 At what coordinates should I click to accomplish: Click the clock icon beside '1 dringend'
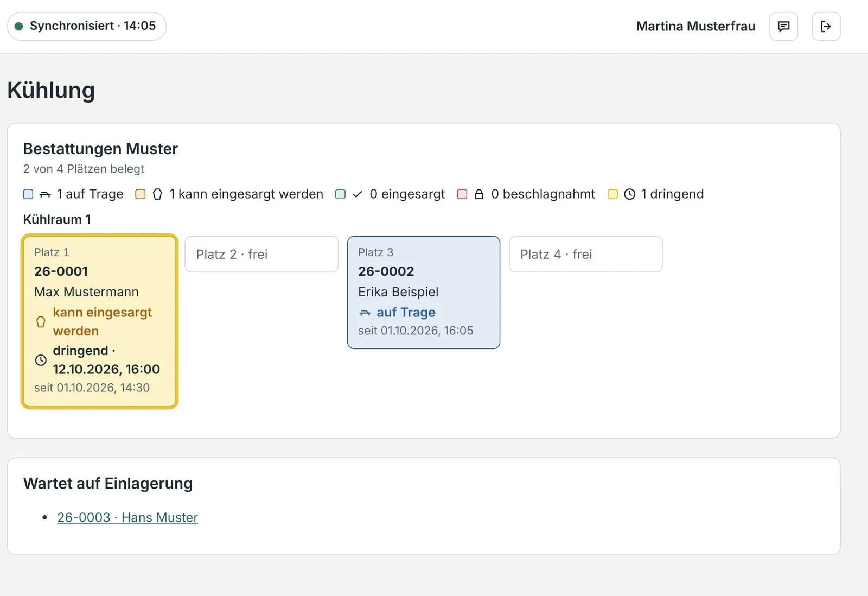click(x=629, y=194)
